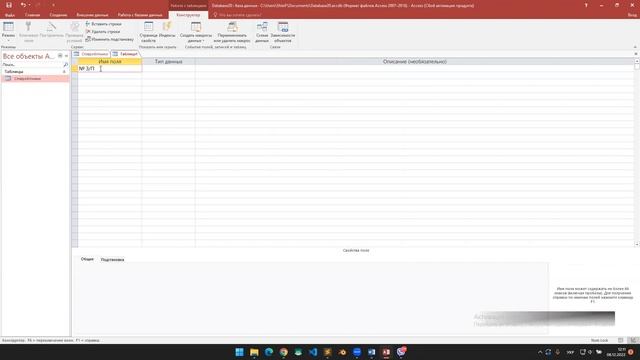Open Blender from taskbar
Screen dimensions: 640x360
click(x=342, y=352)
